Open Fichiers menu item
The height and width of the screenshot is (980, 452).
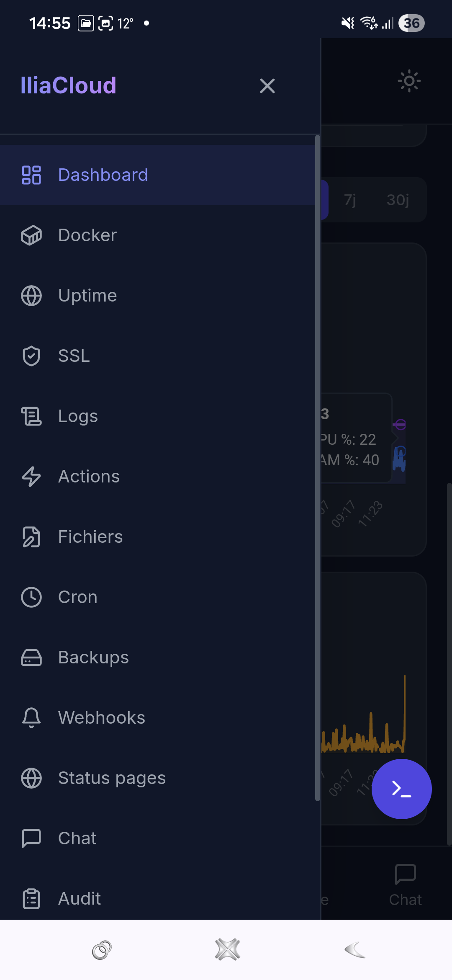157,537
